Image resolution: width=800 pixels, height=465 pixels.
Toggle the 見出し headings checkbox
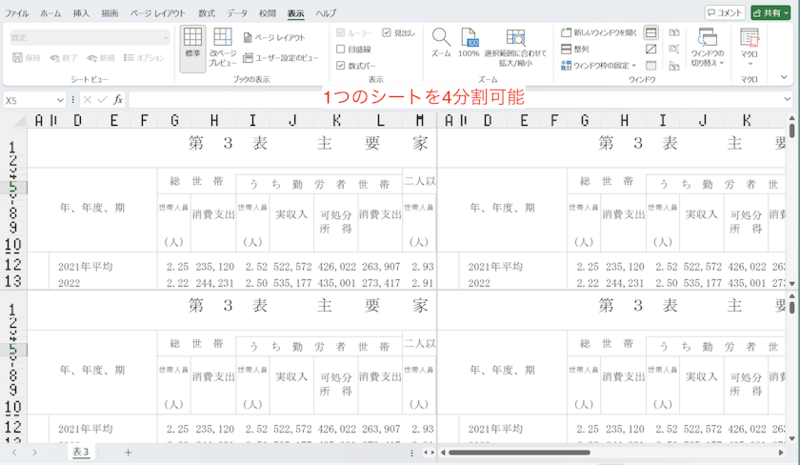pyautogui.click(x=387, y=33)
